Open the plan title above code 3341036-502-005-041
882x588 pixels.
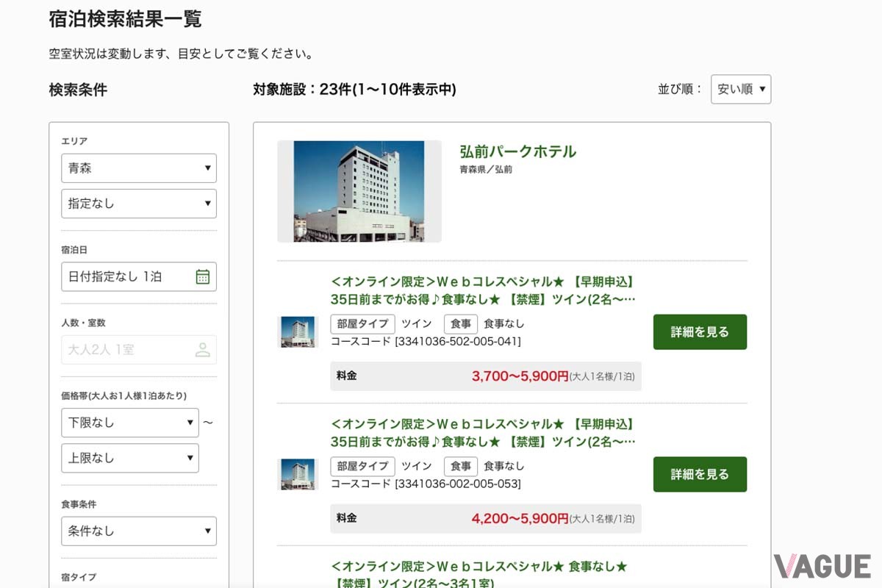(x=483, y=290)
